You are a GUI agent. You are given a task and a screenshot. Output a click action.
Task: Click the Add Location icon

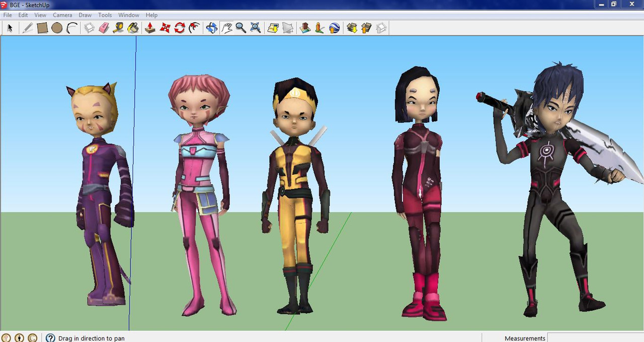point(273,28)
